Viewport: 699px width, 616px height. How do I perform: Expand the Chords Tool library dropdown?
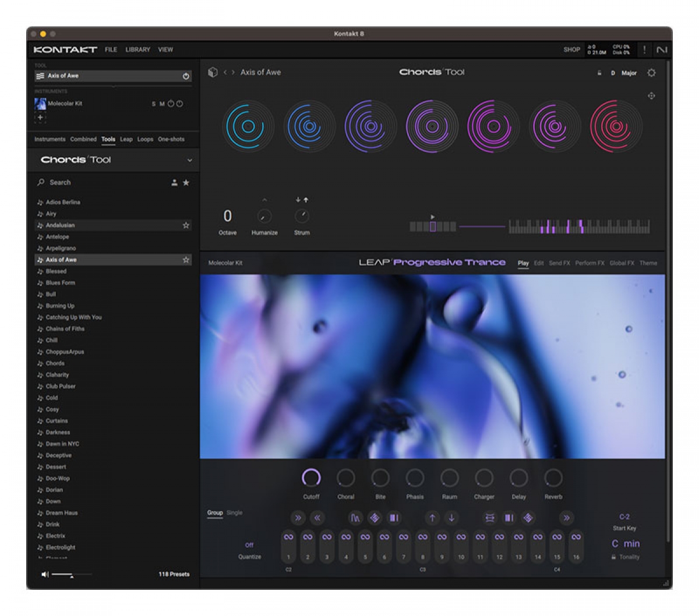point(189,160)
